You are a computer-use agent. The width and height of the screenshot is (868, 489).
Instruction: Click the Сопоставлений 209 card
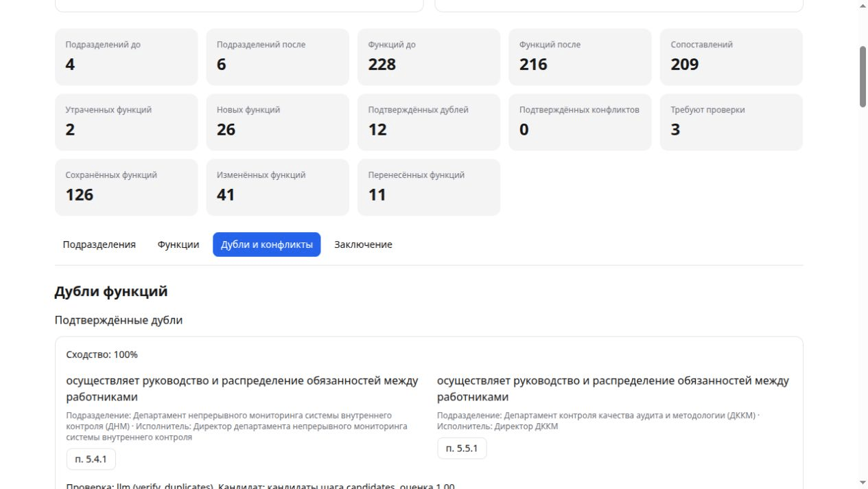pyautogui.click(x=731, y=57)
